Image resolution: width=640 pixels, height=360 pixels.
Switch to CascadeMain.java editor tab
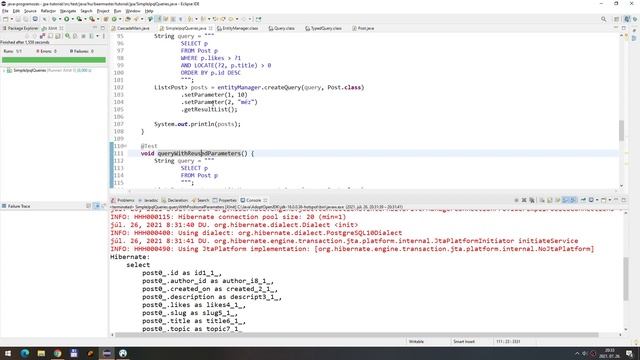click(130, 28)
